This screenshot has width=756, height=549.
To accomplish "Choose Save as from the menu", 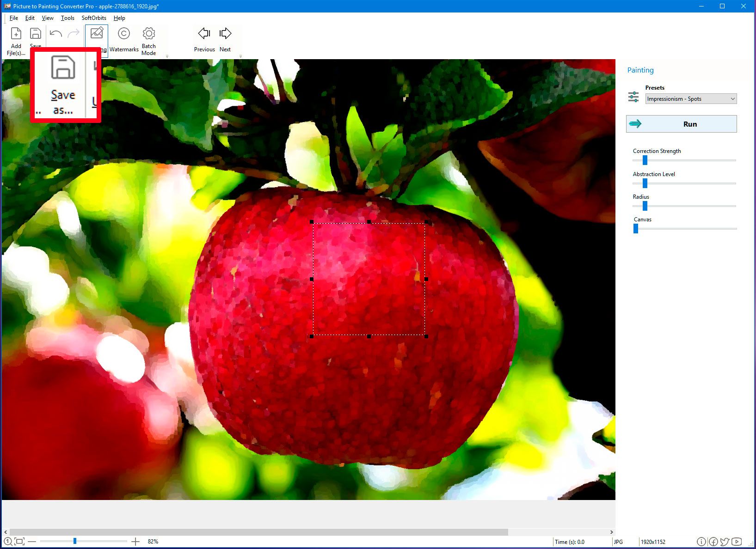I will pos(62,85).
